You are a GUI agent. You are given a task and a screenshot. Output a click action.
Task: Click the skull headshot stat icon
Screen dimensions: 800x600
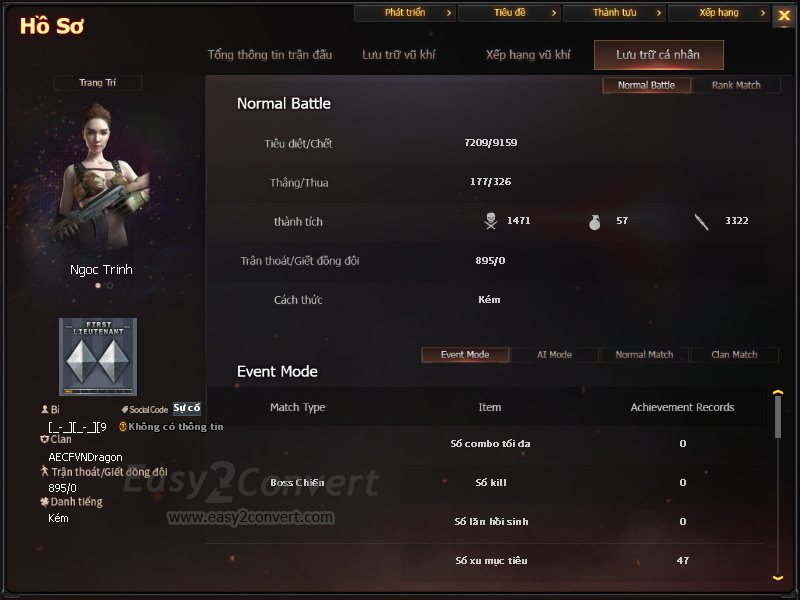coord(491,221)
